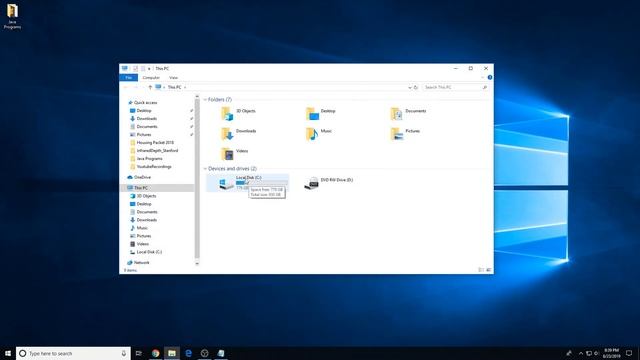Image resolution: width=640 pixels, height=360 pixels.
Task: Click the taskbar clock and date
Action: click(x=612, y=353)
